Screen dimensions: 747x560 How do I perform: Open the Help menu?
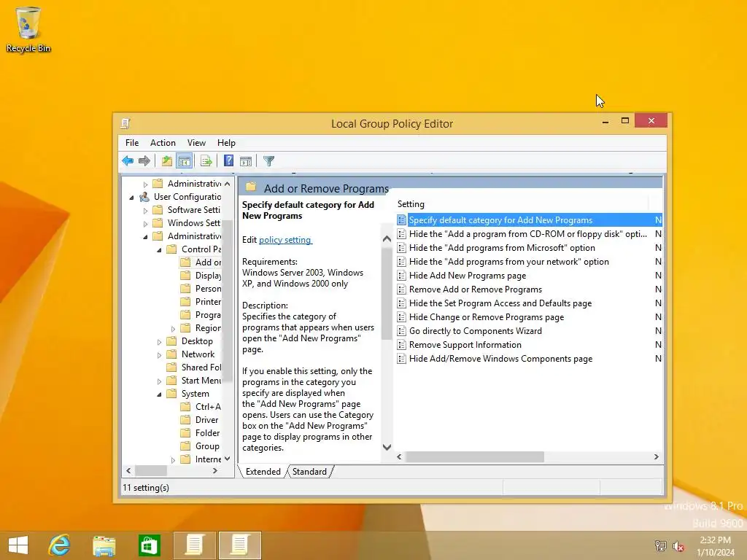click(x=226, y=143)
